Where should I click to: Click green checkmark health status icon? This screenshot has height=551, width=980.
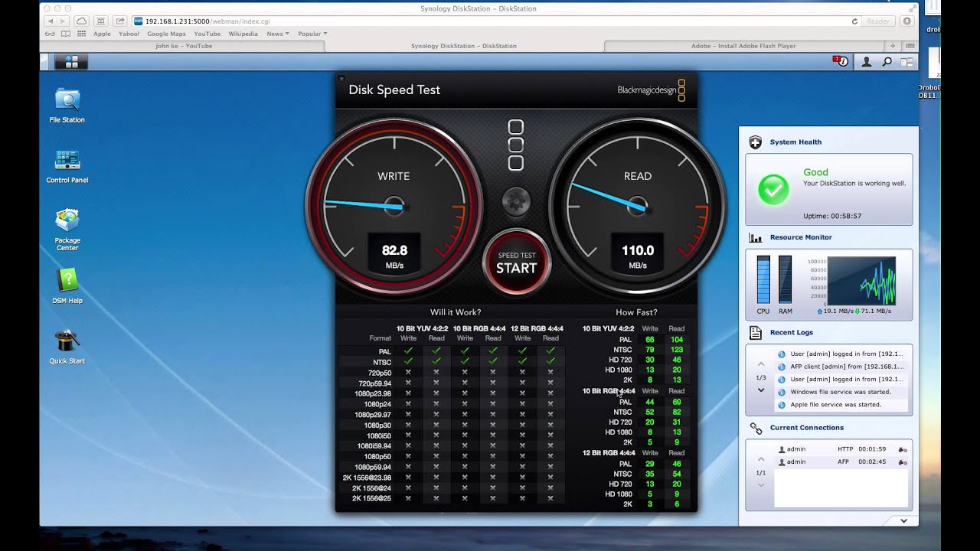tap(773, 188)
